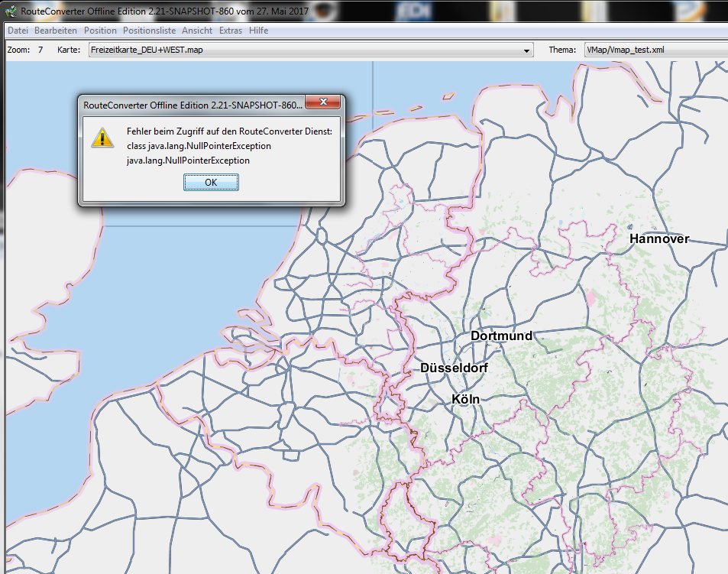The image size is (728, 574).
Task: Open the Extras menu
Action: coord(231,31)
